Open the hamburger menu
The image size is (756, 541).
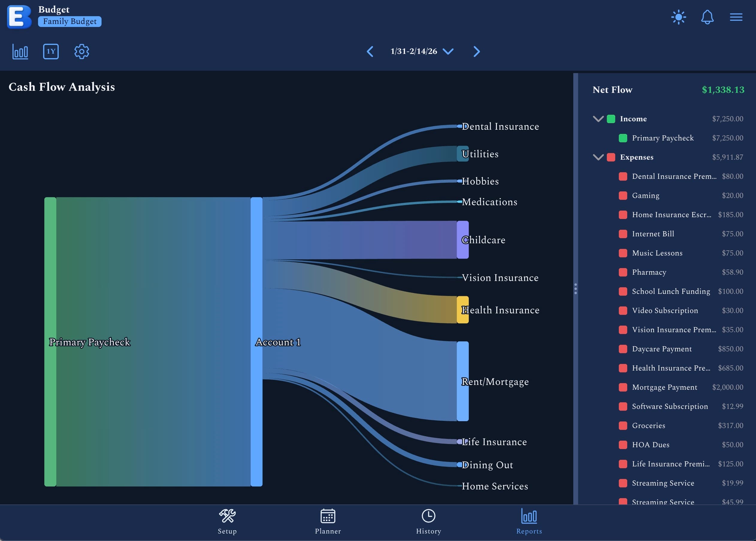(x=736, y=17)
